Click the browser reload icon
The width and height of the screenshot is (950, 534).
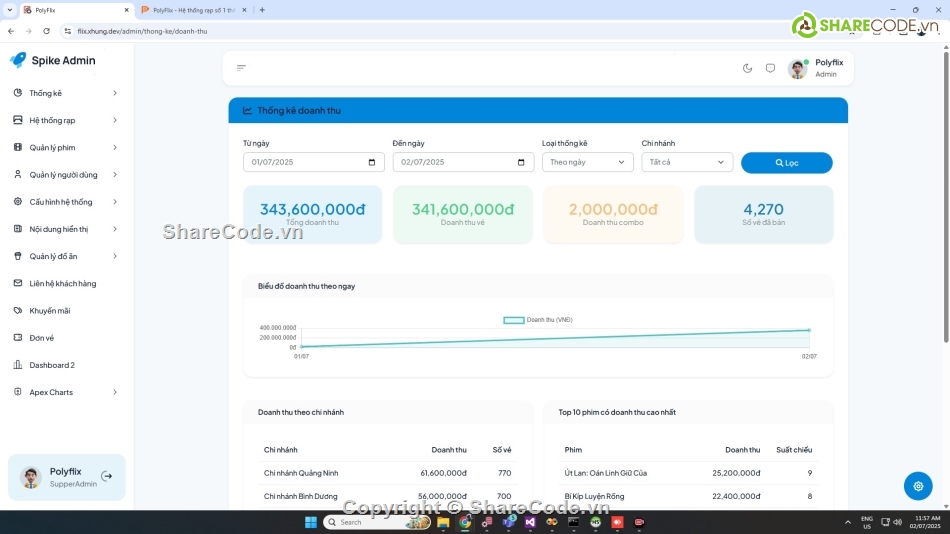point(47,31)
